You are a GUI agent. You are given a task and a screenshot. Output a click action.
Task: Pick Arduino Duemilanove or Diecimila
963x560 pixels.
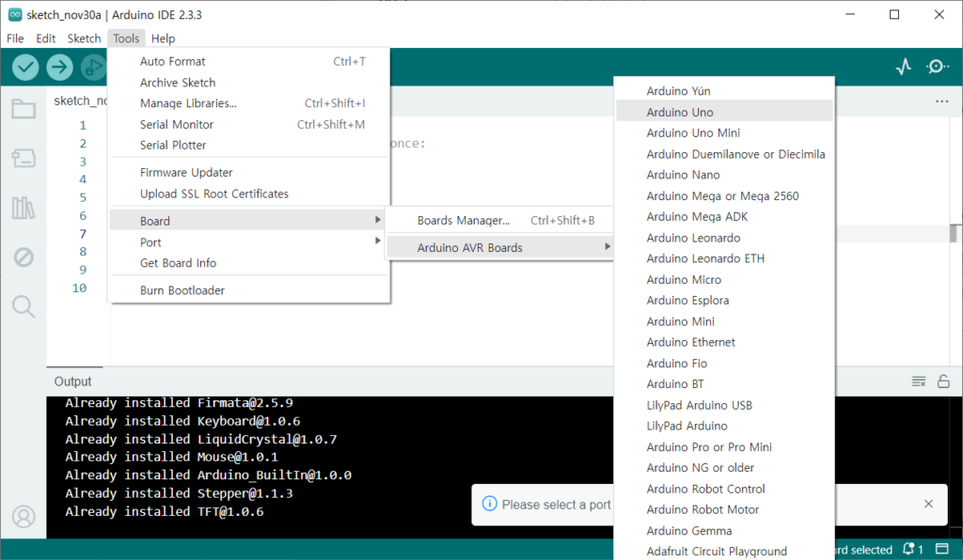click(x=724, y=154)
